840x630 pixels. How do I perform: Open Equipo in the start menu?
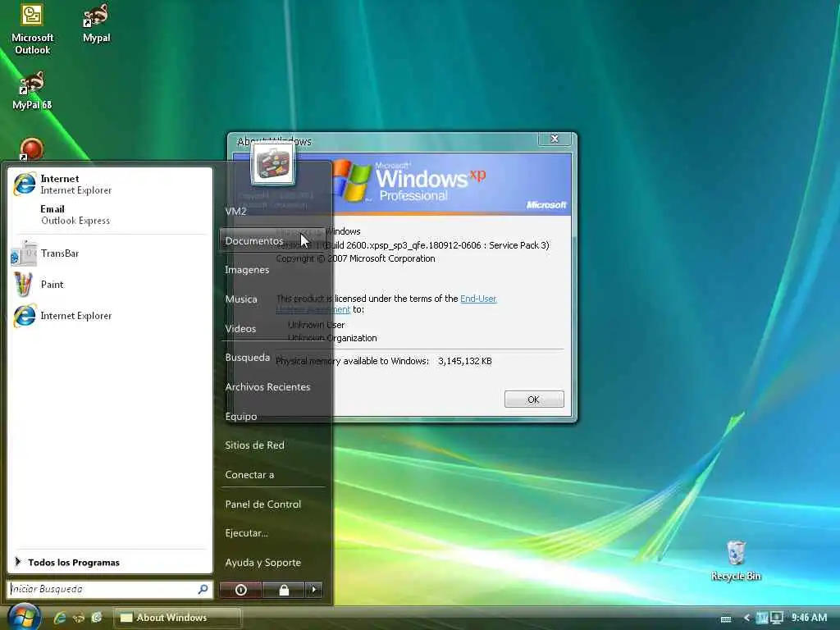(x=241, y=416)
